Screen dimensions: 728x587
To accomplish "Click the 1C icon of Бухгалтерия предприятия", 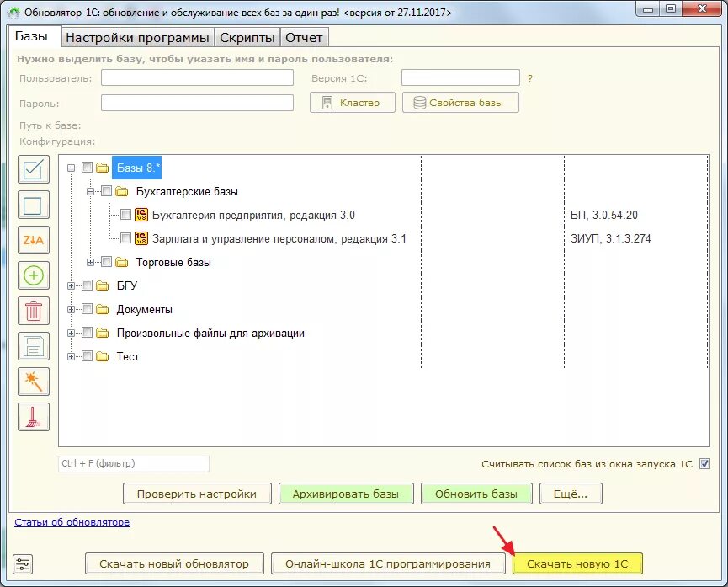I will 141,215.
